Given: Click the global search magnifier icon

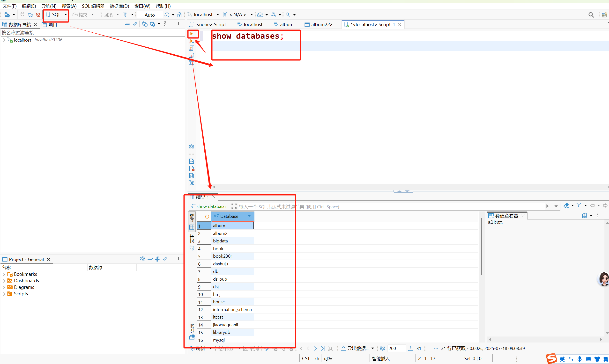Looking at the screenshot, I should (x=591, y=15).
